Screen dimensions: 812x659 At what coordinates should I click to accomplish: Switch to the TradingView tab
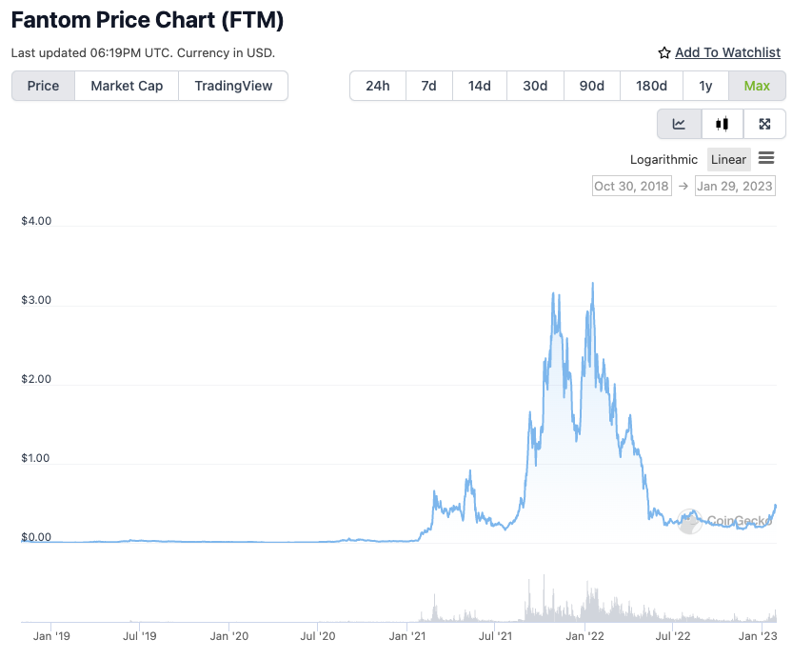click(x=233, y=86)
